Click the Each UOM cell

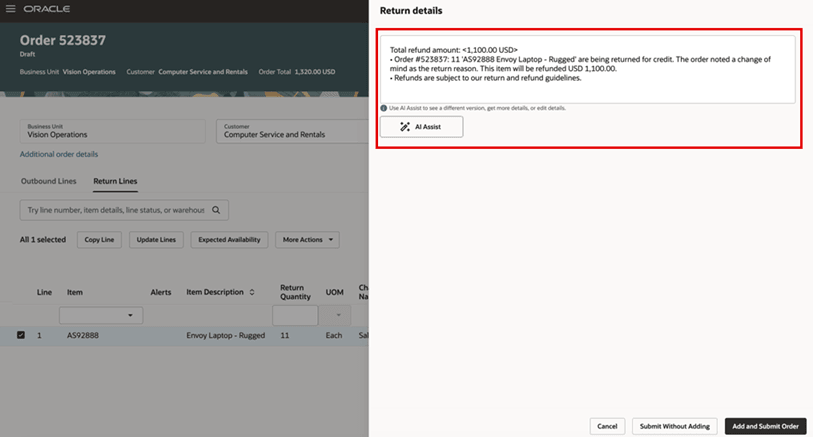pos(334,335)
